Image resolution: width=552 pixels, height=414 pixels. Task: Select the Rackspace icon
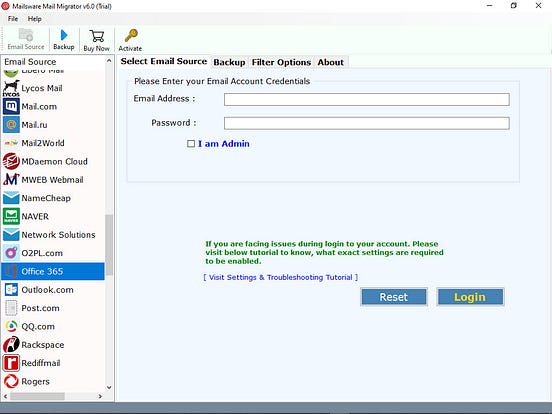click(11, 344)
